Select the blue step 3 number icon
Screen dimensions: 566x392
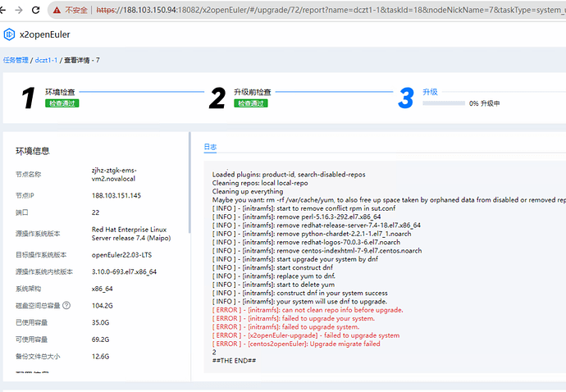tap(405, 98)
